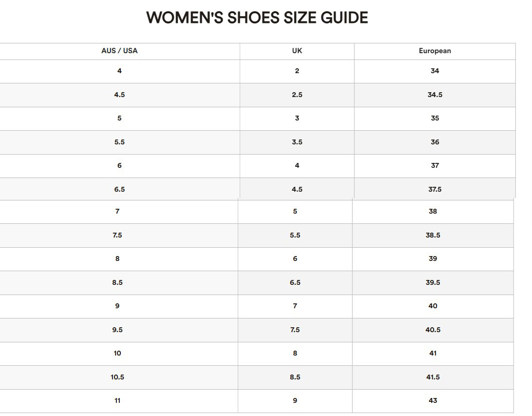Click European size 37 cell
The image size is (532, 416).
pyautogui.click(x=435, y=166)
